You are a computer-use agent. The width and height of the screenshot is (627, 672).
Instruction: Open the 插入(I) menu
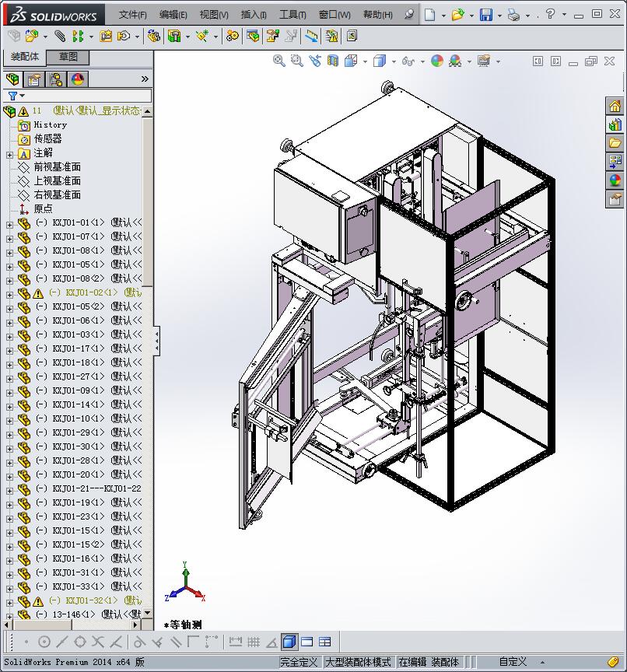254,15
